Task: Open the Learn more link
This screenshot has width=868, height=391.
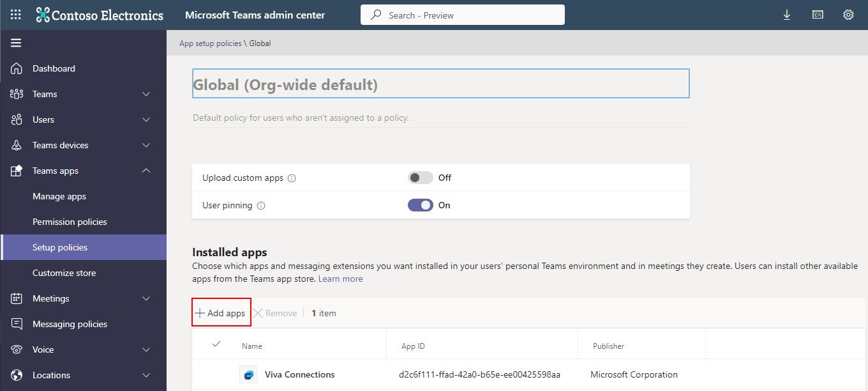Action: 341,279
